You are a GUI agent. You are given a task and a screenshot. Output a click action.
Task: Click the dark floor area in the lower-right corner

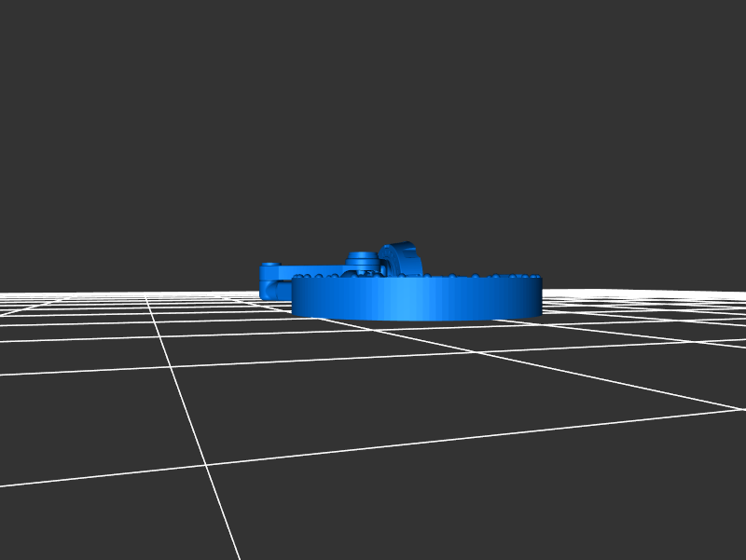[653, 503]
